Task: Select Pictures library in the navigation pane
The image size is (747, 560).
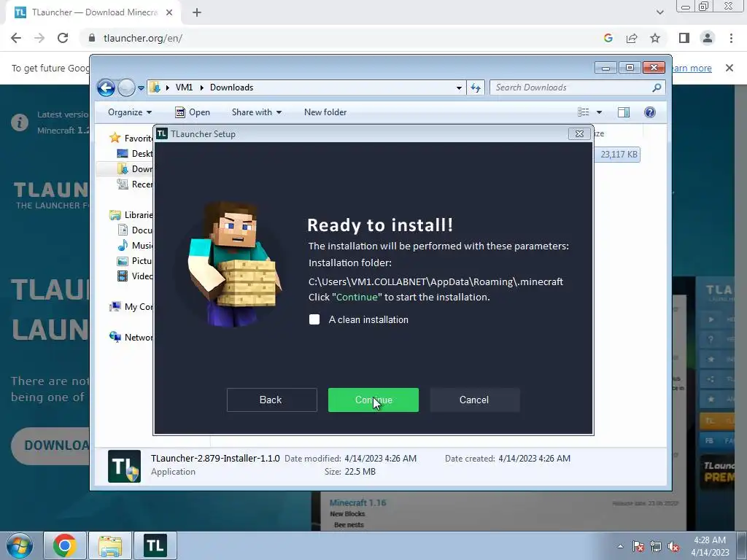Action: pos(135,261)
